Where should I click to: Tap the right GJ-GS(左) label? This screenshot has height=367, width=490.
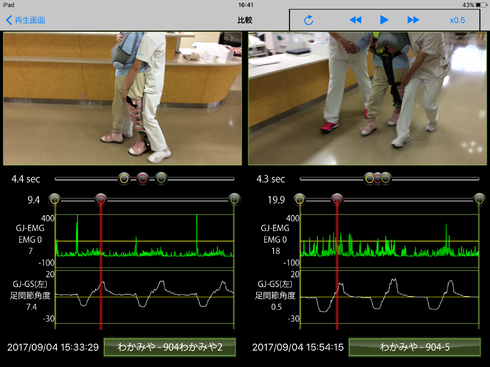pyautogui.click(x=275, y=284)
